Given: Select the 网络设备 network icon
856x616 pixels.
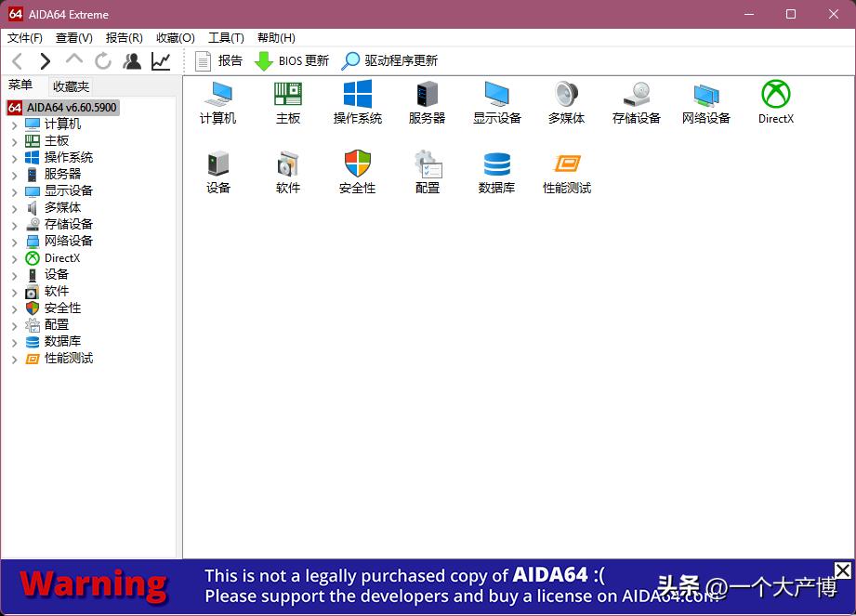Looking at the screenshot, I should click(705, 102).
